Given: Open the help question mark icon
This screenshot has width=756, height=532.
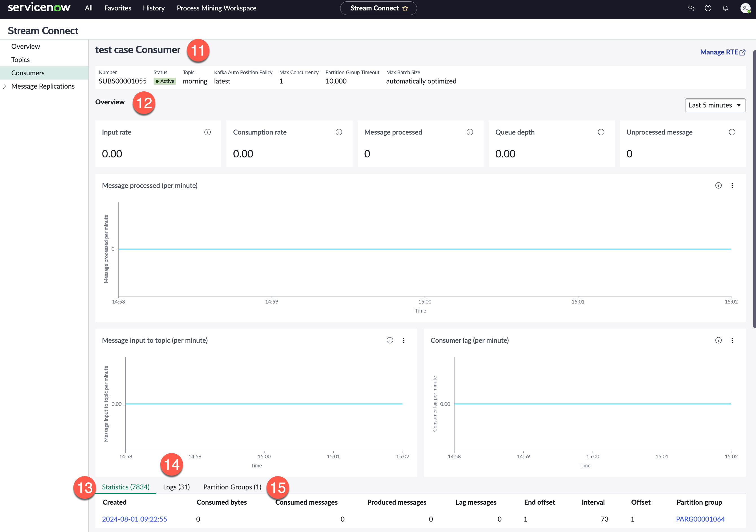Looking at the screenshot, I should (708, 8).
